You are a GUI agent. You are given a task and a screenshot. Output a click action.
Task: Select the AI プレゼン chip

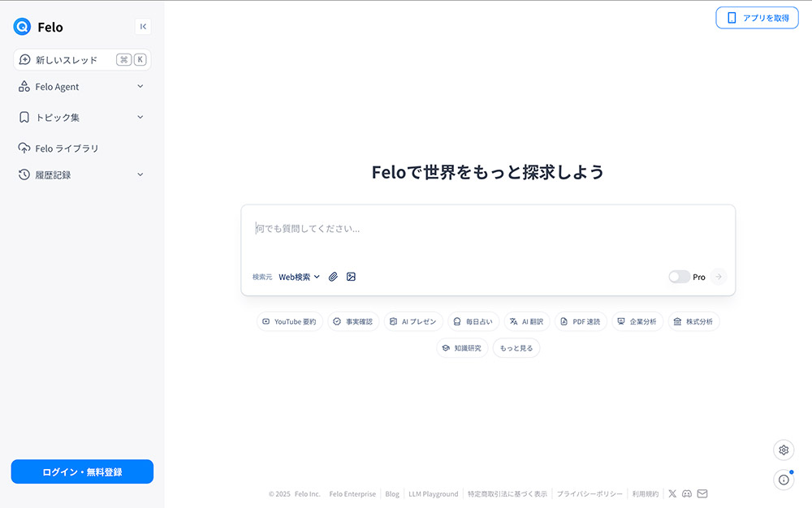(x=413, y=322)
